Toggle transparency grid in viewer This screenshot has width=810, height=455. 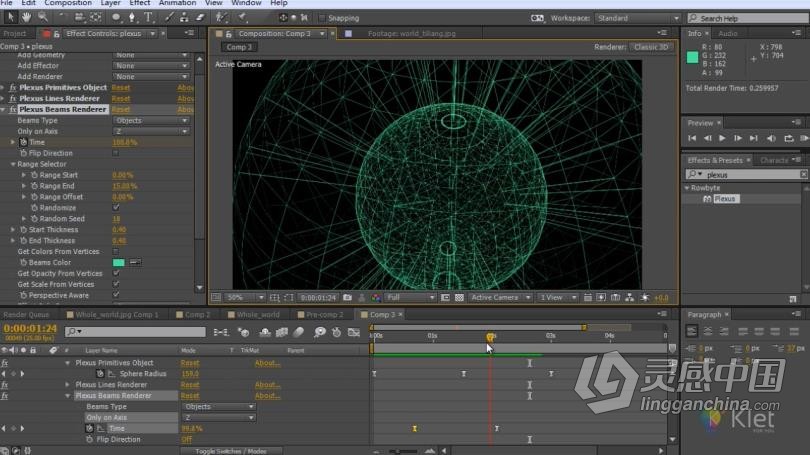[x=459, y=297]
